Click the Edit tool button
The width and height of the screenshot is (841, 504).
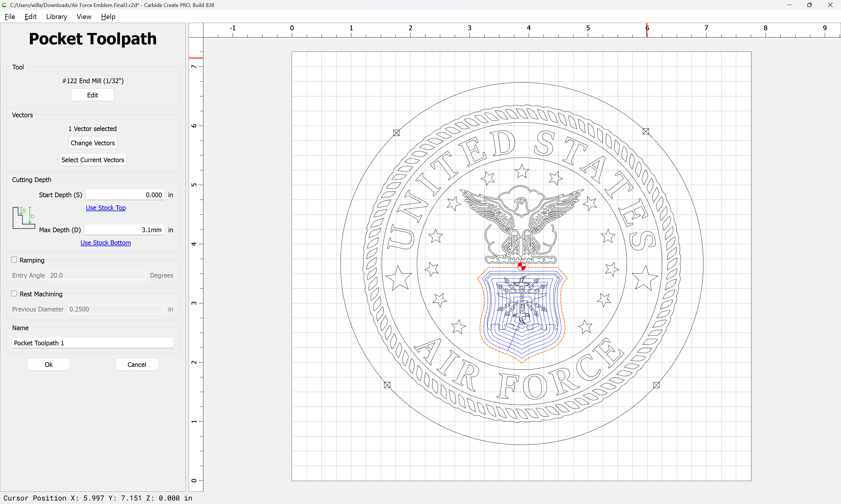[93, 95]
